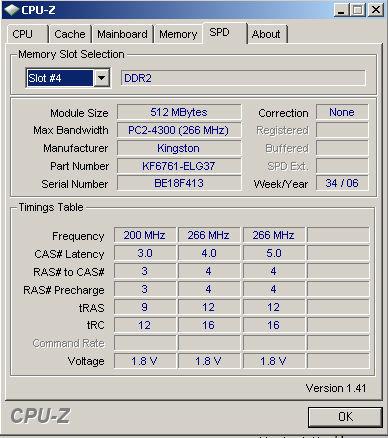Open the About tab
Image resolution: width=388 pixels, height=438 pixels.
pos(267,34)
